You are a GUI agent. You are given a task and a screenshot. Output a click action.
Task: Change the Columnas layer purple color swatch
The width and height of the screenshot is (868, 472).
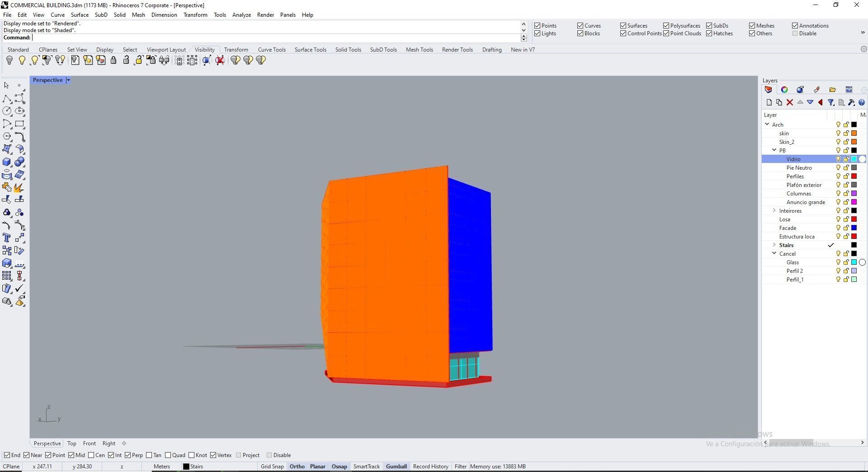[x=854, y=194]
